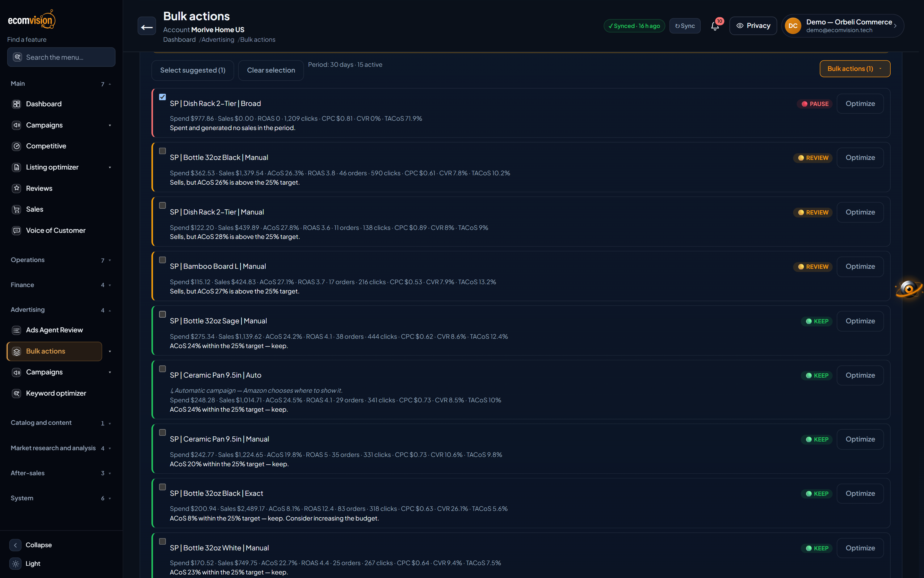This screenshot has height=578, width=924.
Task: Expand the Market research and analysis section
Action: [61, 448]
